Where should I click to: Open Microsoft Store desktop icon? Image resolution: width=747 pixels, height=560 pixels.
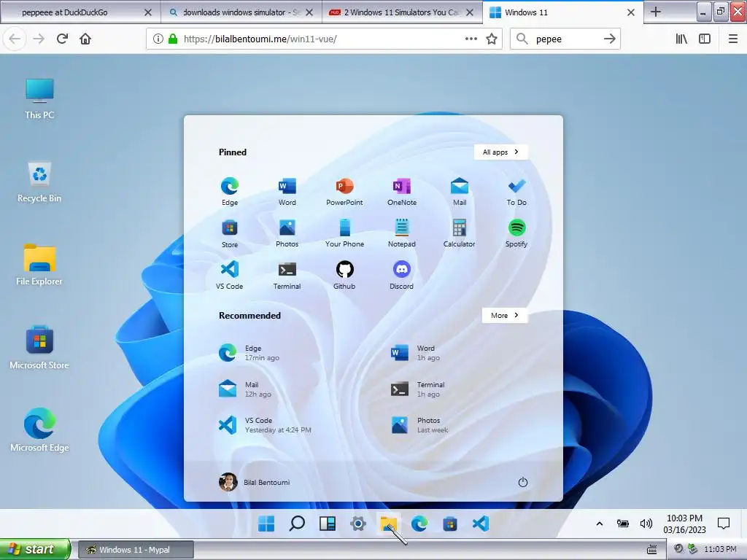39,348
